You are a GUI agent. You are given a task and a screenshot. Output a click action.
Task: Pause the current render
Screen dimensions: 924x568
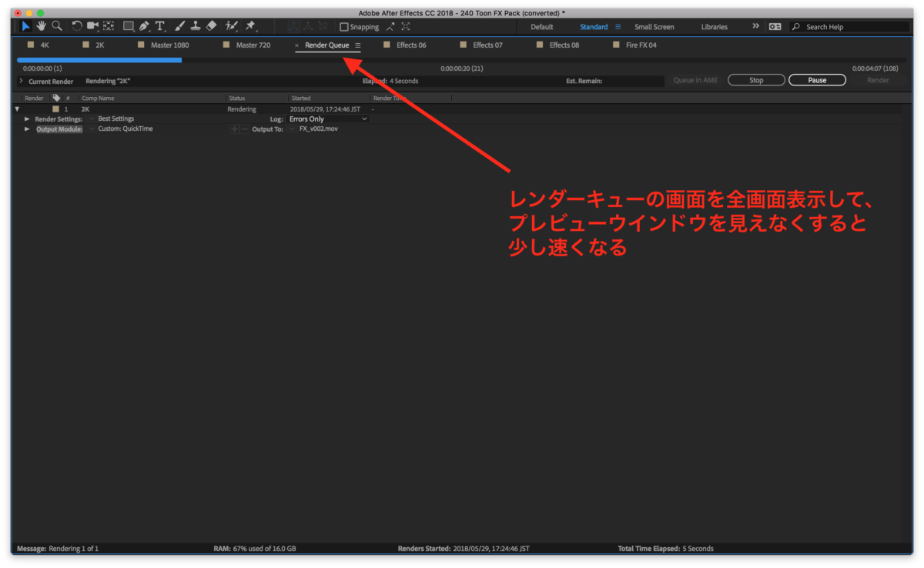[817, 80]
